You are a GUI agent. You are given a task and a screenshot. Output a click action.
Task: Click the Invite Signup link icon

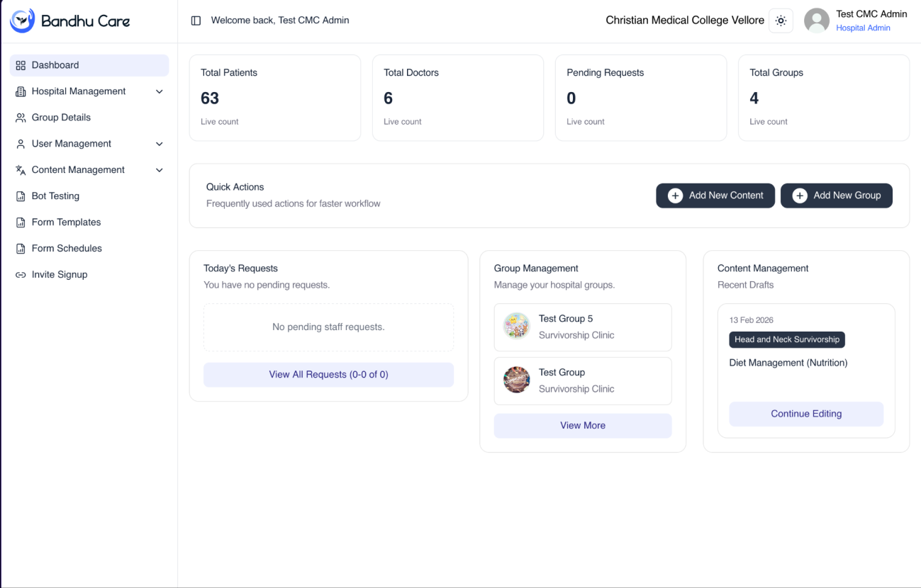21,275
